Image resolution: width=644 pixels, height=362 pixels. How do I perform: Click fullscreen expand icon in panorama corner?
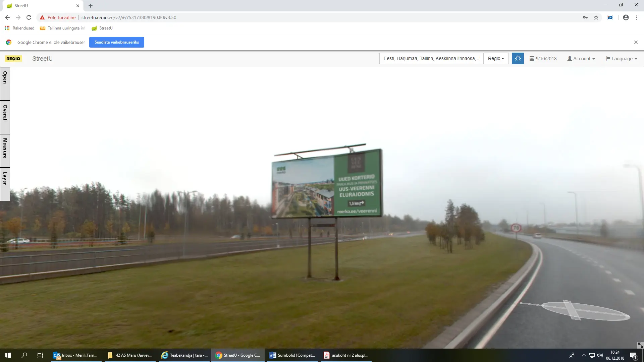coord(640,345)
